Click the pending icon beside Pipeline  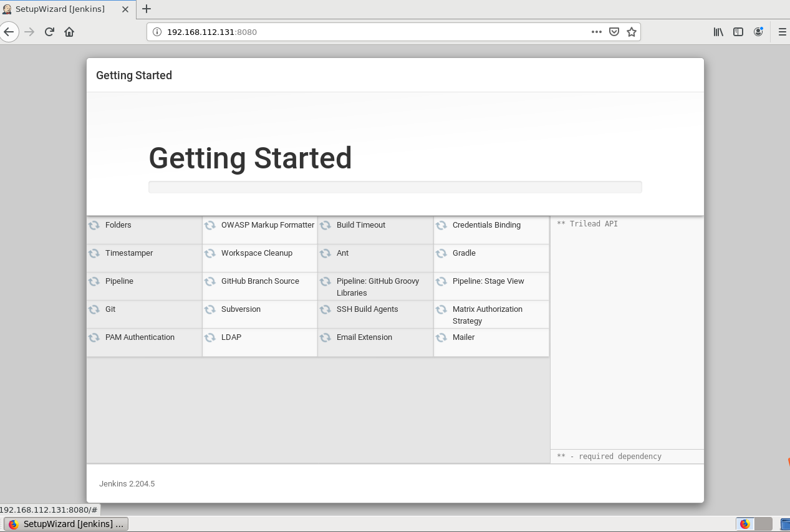(94, 281)
